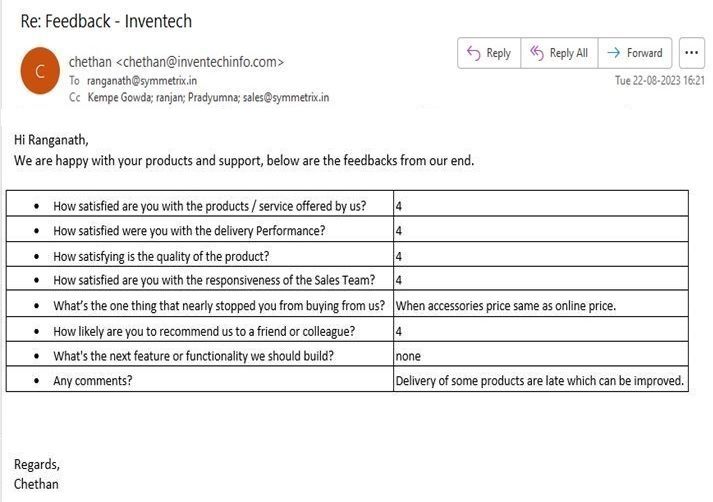The height and width of the screenshot is (502, 713).
Task: Click the product quality question cell
Action: 160,255
